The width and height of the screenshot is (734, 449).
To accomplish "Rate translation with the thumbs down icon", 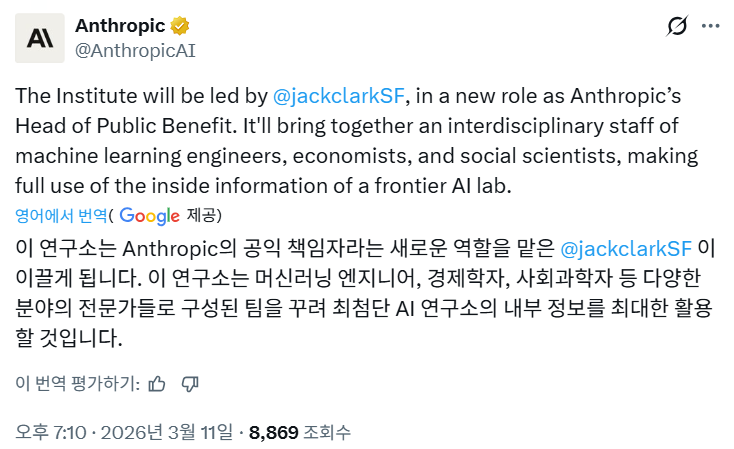I will click(191, 383).
